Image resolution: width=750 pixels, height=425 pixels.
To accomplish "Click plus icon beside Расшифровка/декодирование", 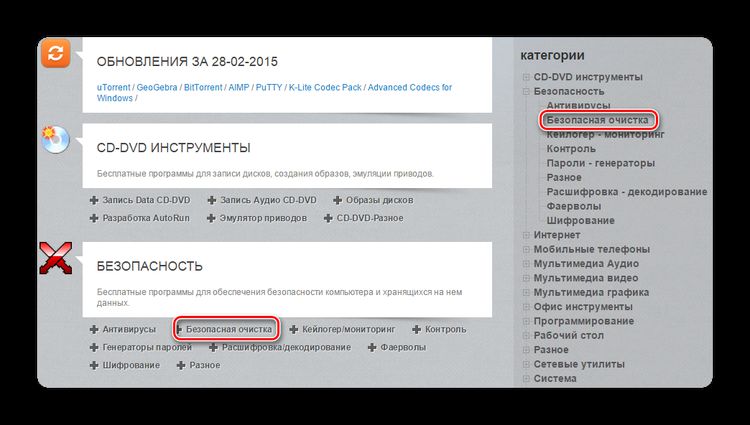I will click(213, 348).
